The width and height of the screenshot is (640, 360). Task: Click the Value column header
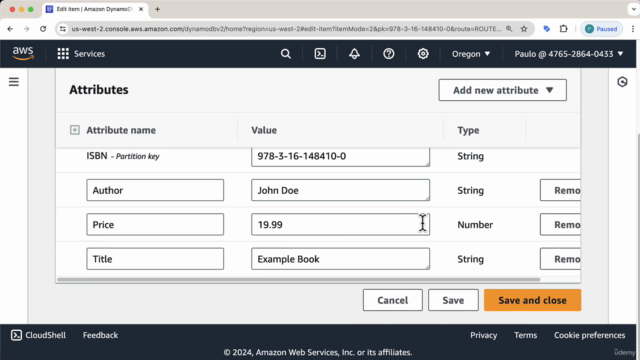click(264, 130)
